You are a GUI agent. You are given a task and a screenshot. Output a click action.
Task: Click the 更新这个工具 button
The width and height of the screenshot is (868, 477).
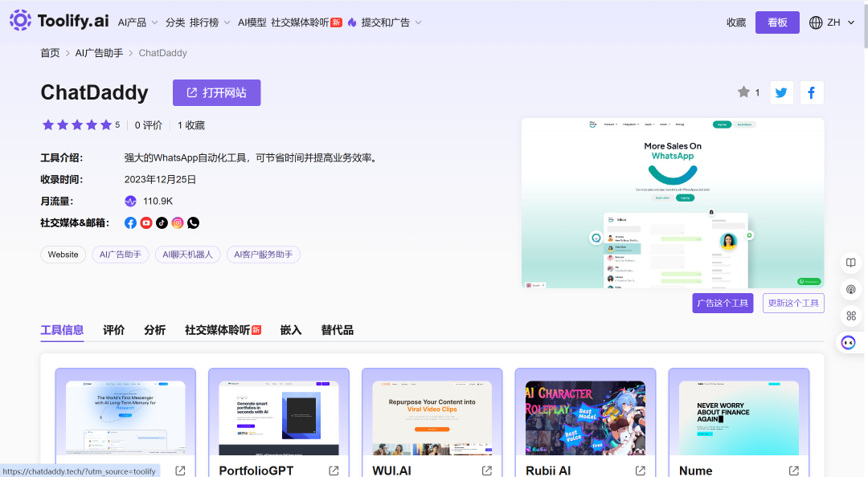click(793, 304)
